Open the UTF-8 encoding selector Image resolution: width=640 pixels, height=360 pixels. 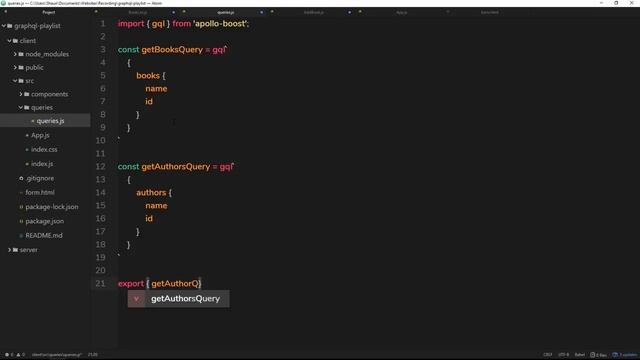pyautogui.click(x=564, y=355)
